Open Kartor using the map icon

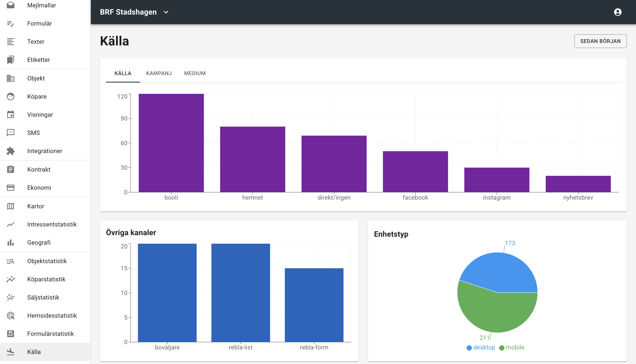click(x=10, y=206)
